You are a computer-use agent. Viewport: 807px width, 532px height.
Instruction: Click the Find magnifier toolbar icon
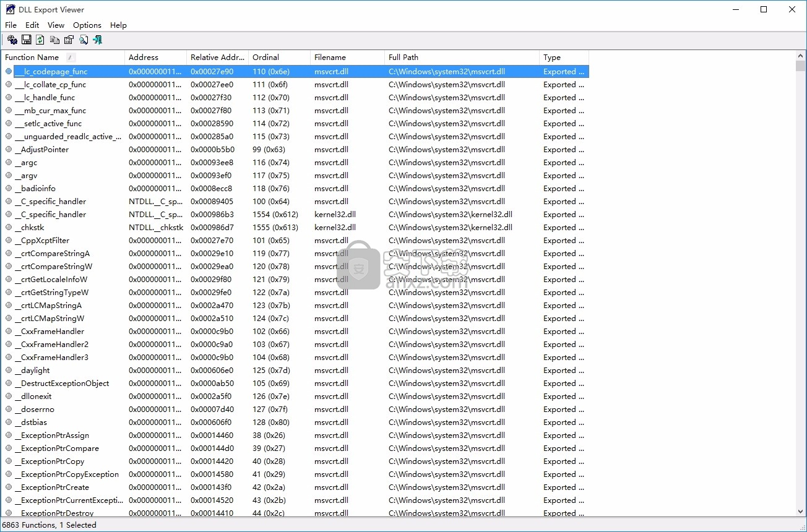click(83, 40)
